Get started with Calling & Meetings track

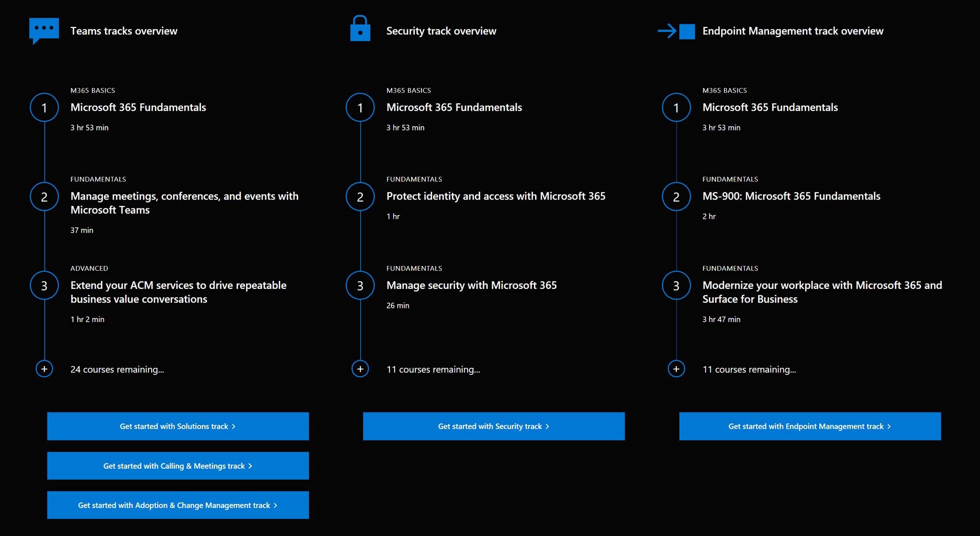pos(178,466)
